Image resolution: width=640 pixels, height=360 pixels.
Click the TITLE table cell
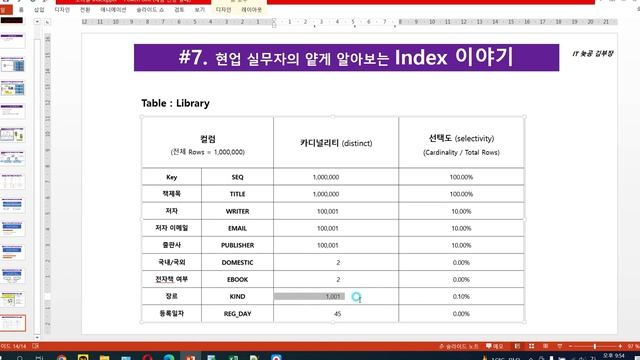(237, 194)
